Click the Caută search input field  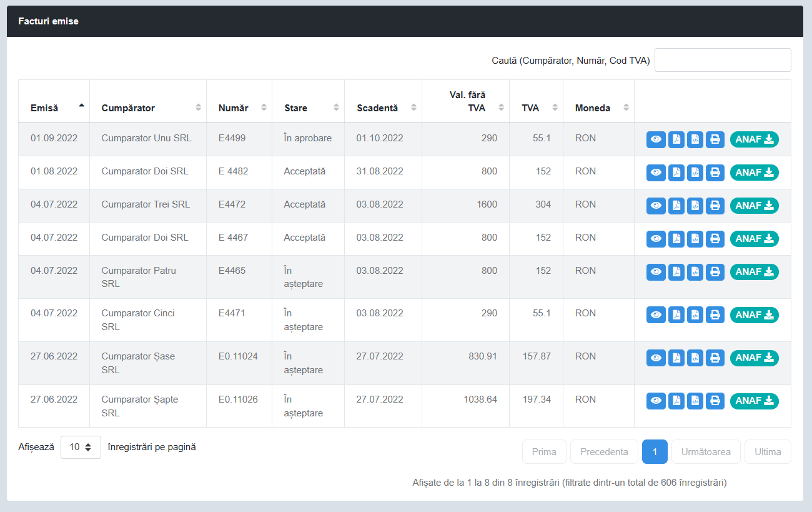coord(723,60)
